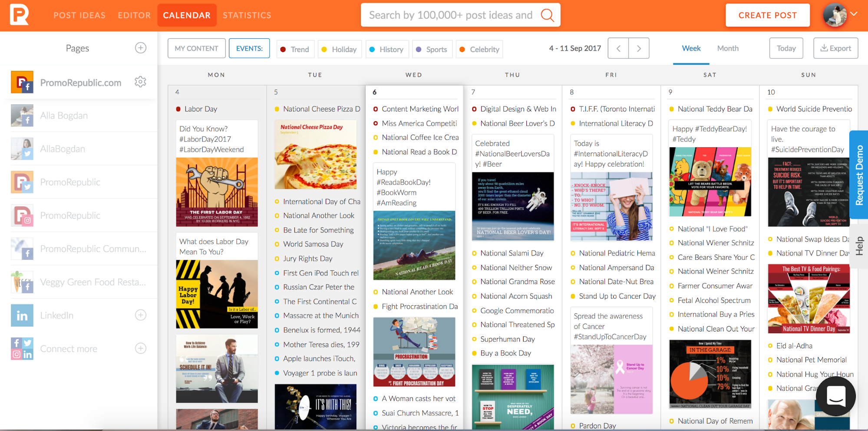Click 'National Salami Day' event
Screen dimensions: 868x431
click(x=512, y=253)
